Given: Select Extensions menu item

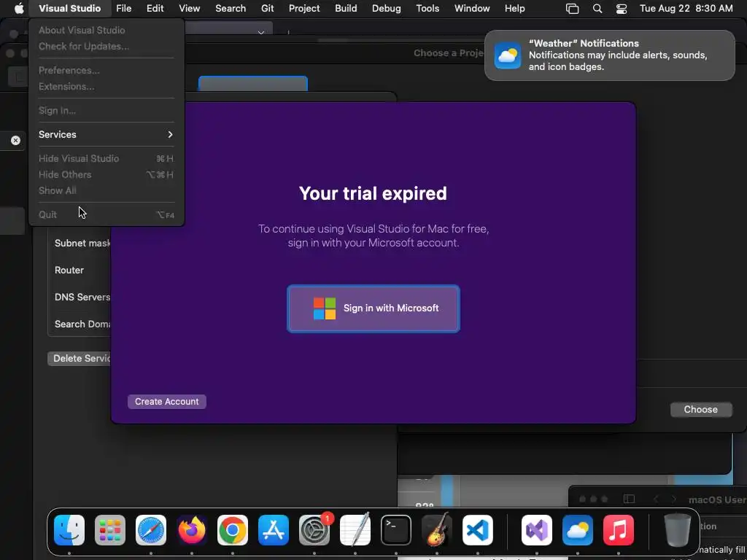Looking at the screenshot, I should [x=107, y=86].
